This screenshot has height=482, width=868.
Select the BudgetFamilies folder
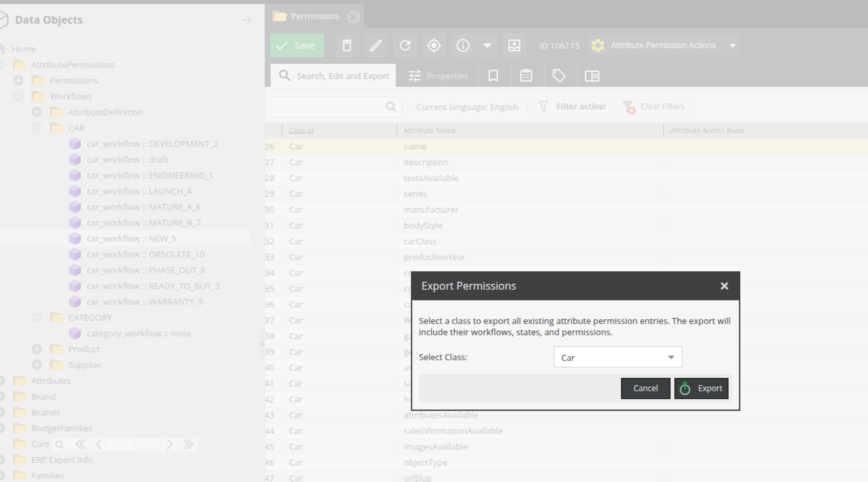tap(61, 428)
